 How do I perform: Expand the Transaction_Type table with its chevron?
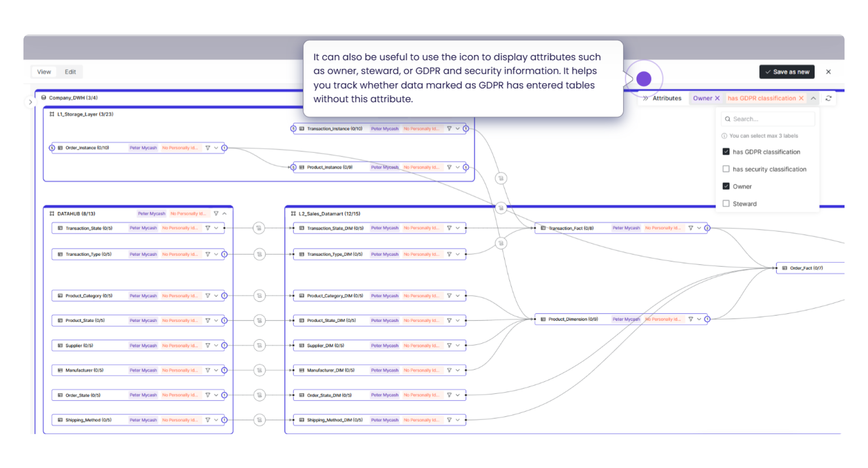(216, 254)
